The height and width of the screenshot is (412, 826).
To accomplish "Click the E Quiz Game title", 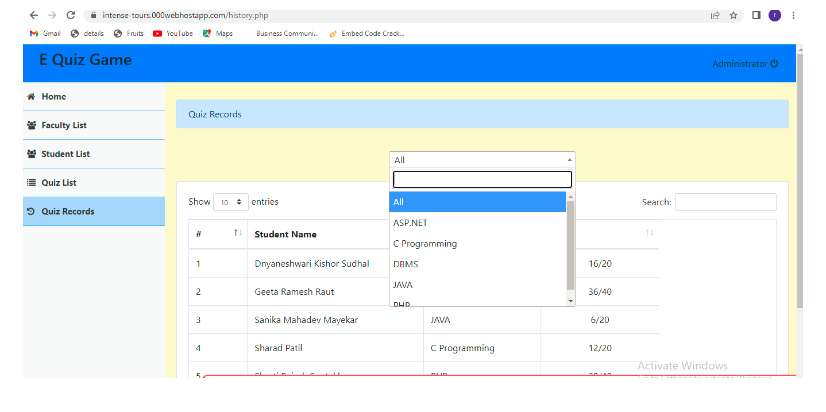I will click(x=85, y=60).
